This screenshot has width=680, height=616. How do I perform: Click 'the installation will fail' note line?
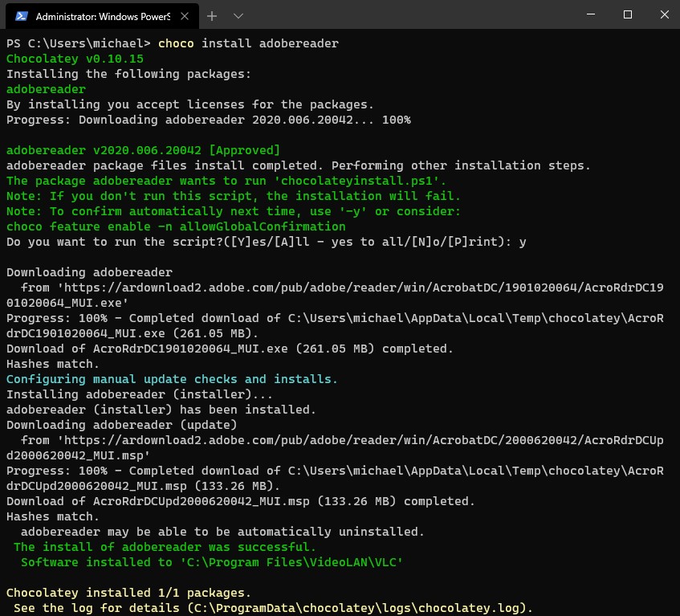tap(234, 196)
